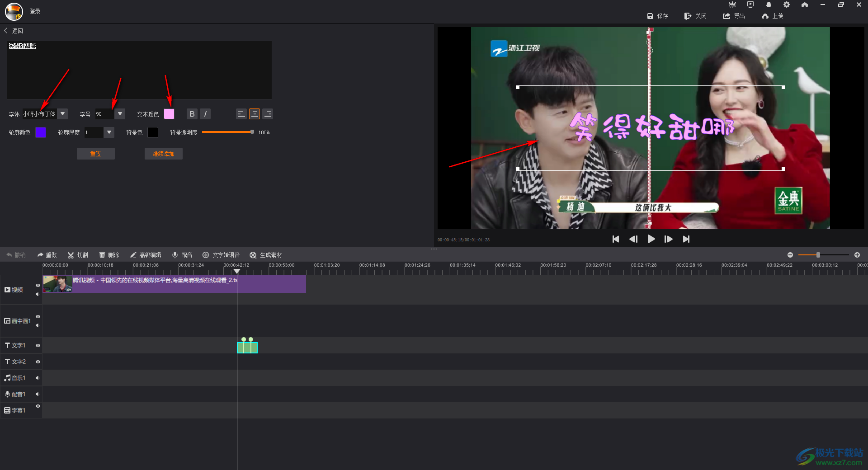This screenshot has height=470, width=868.
Task: Zoom in the timeline with plus icon
Action: click(x=857, y=255)
